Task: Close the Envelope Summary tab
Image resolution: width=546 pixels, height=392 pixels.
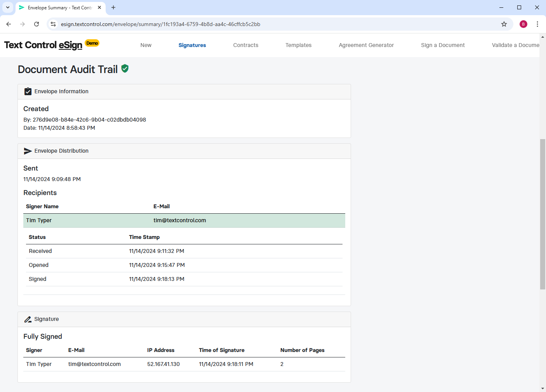Action: coord(99,7)
